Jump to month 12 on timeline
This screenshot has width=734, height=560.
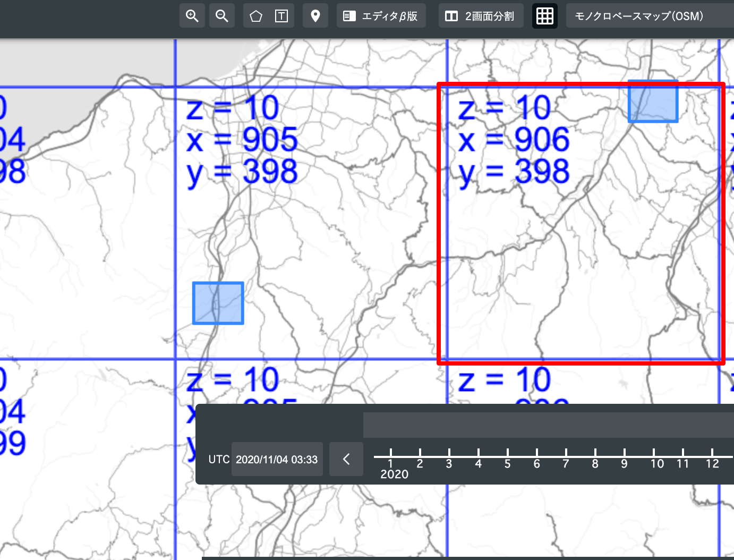click(x=712, y=463)
